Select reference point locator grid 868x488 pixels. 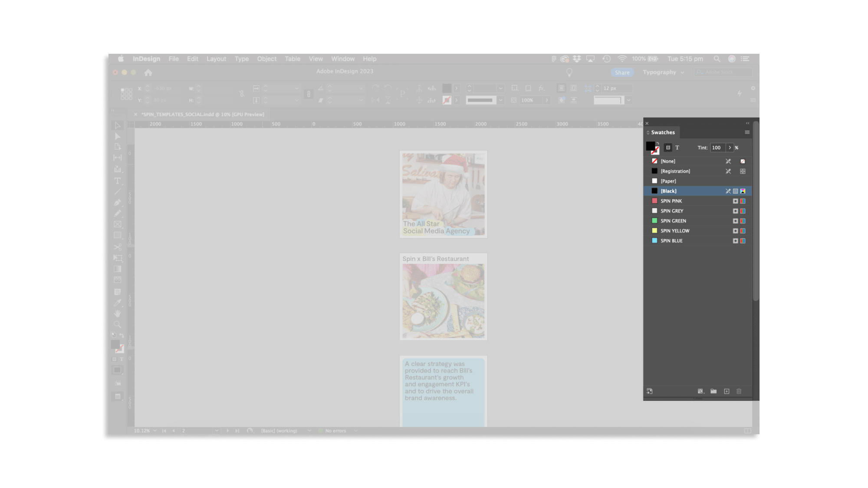[126, 94]
